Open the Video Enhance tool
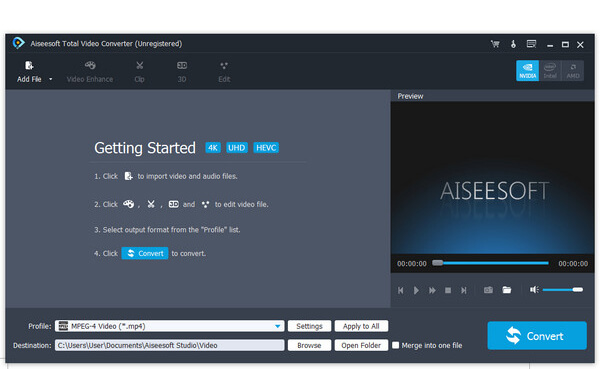 pyautogui.click(x=90, y=72)
